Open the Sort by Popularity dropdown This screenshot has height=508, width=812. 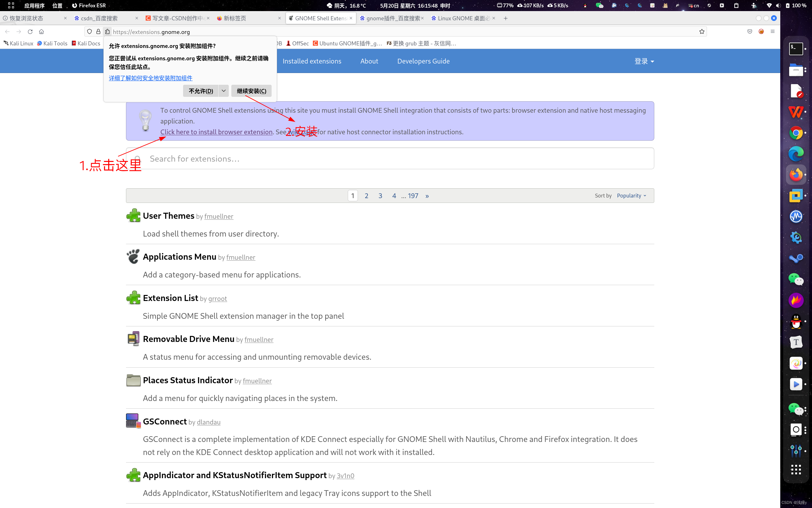tap(631, 196)
